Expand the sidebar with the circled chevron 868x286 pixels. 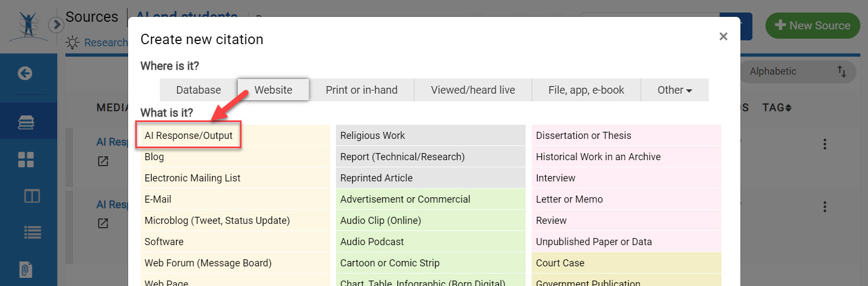point(56,25)
